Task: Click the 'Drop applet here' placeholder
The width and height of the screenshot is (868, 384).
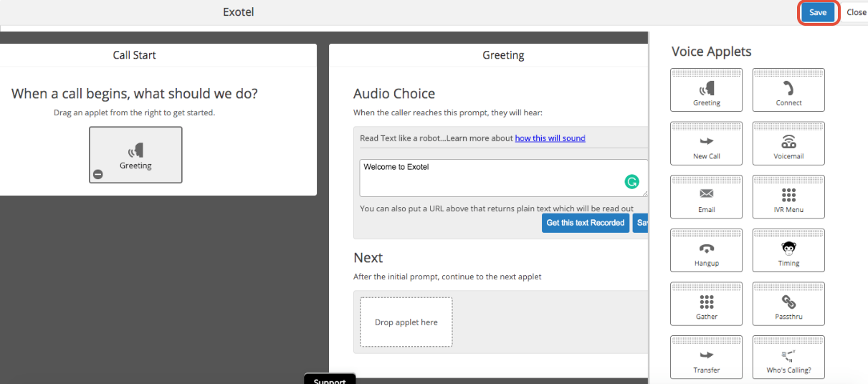Action: pyautogui.click(x=406, y=322)
